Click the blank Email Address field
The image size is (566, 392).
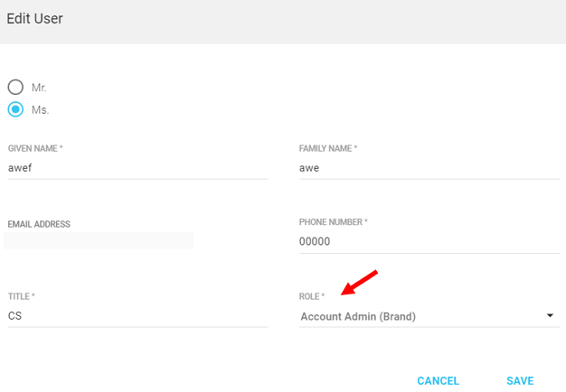pos(99,241)
